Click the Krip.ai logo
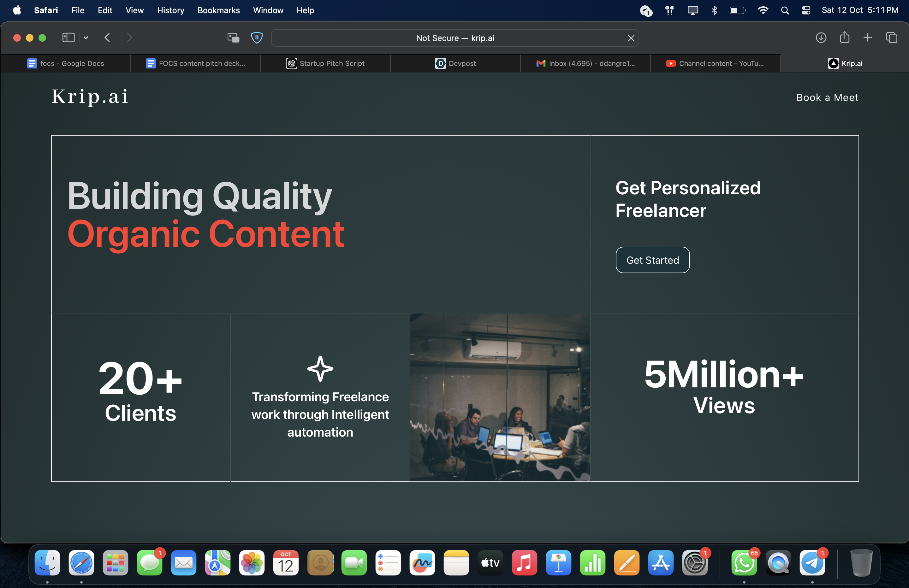This screenshot has height=588, width=909. [x=90, y=96]
